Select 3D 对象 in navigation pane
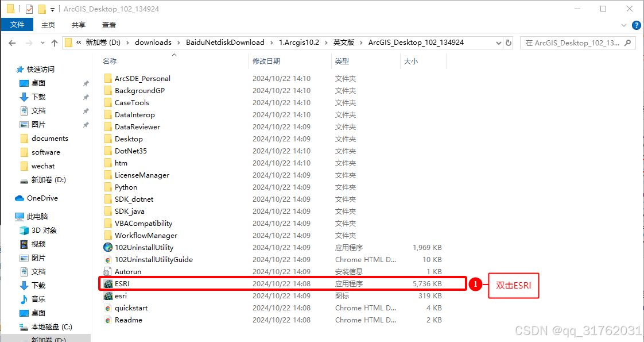 pyautogui.click(x=44, y=230)
